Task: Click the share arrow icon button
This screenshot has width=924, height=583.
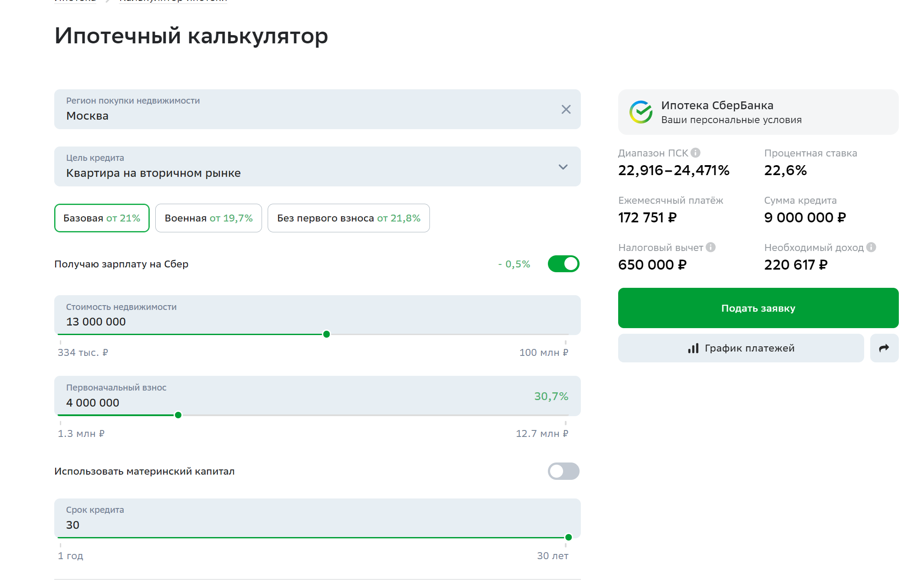Action: [884, 348]
